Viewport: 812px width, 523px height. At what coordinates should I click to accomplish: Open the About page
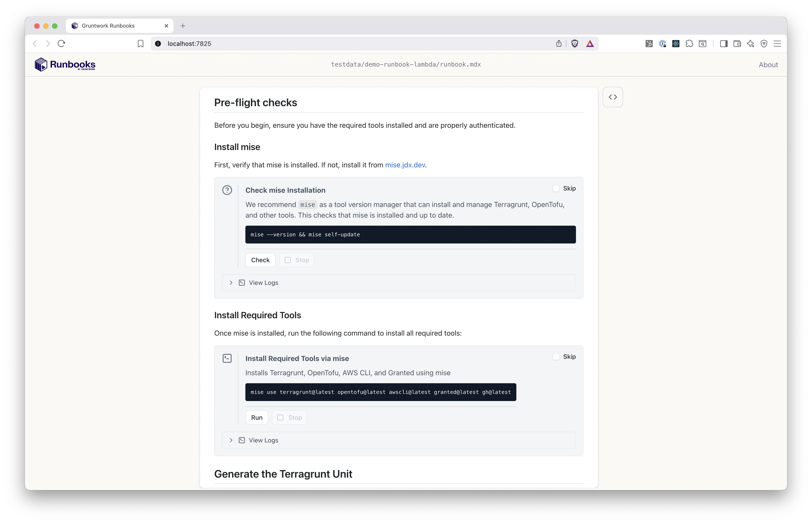[768, 65]
